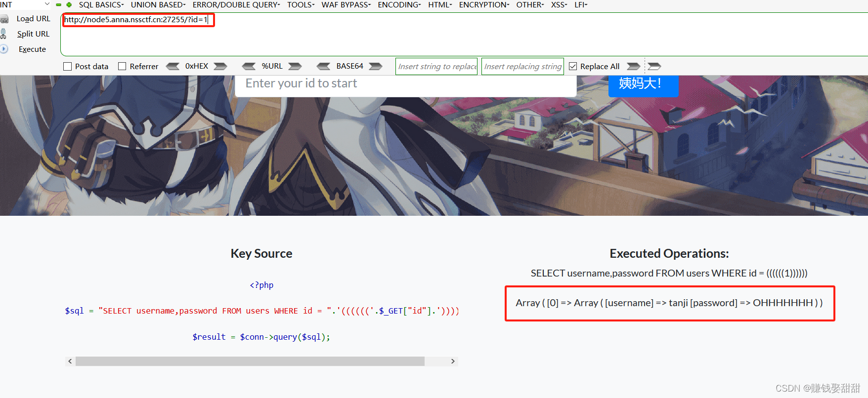Click the Split URL icon
The image size is (868, 398).
point(3,34)
